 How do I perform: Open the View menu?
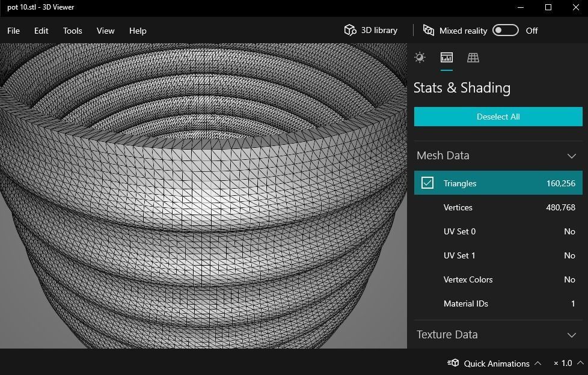(105, 31)
